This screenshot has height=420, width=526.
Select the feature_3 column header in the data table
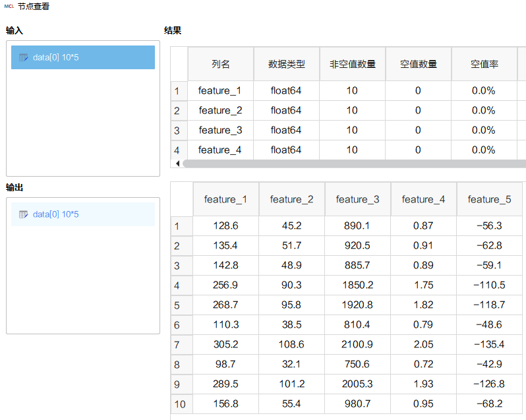(358, 199)
